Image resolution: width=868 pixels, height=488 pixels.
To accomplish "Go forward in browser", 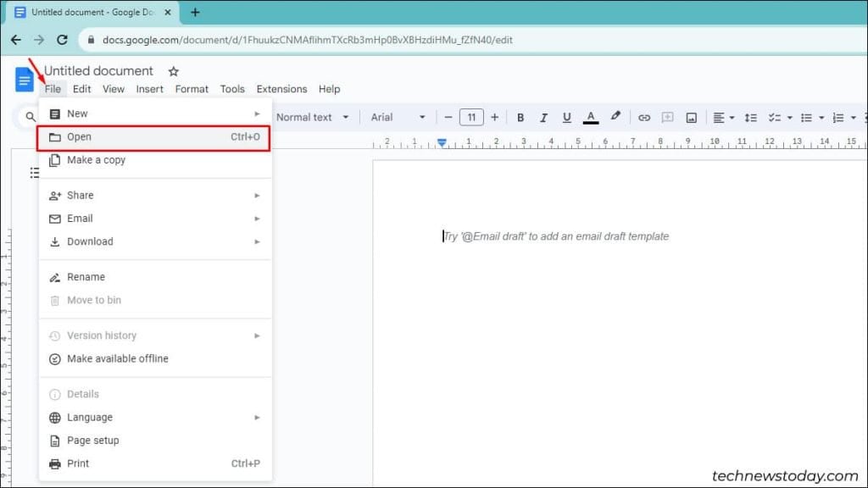I will (x=39, y=40).
